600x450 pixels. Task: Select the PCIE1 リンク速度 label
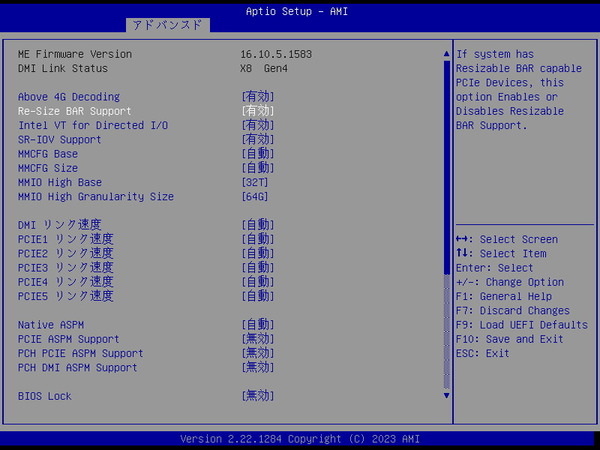[x=65, y=239]
